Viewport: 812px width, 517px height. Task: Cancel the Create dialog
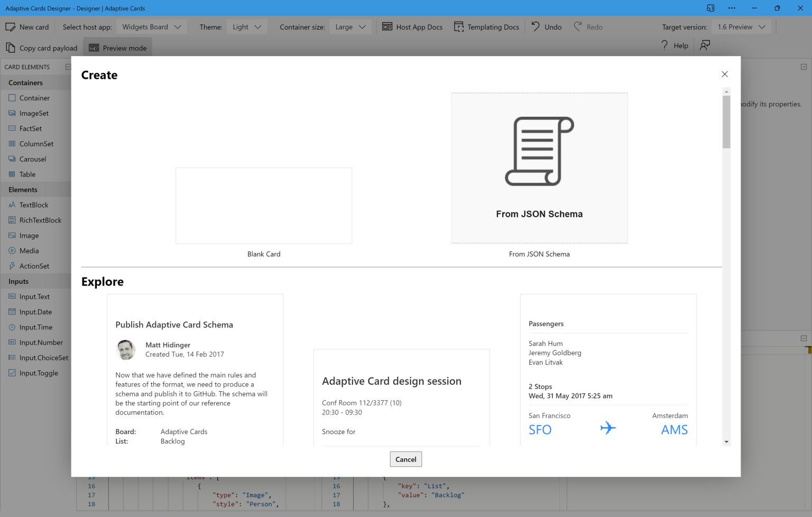click(x=405, y=459)
